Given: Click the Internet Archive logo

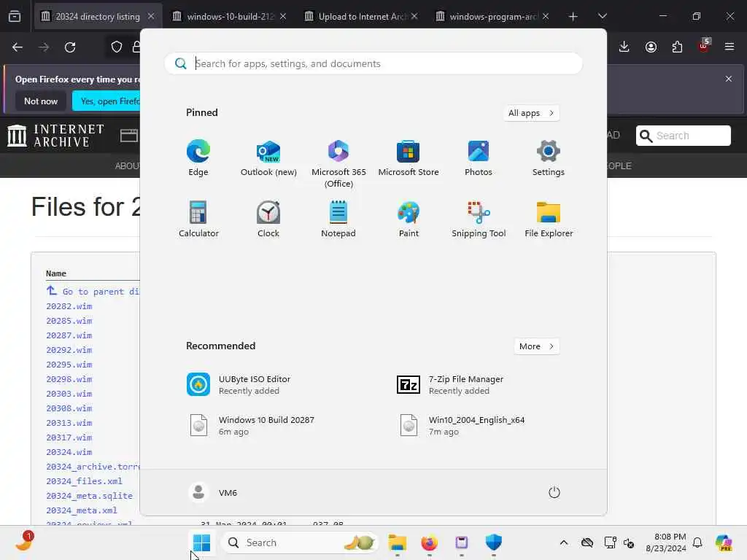Looking at the screenshot, I should (55, 136).
